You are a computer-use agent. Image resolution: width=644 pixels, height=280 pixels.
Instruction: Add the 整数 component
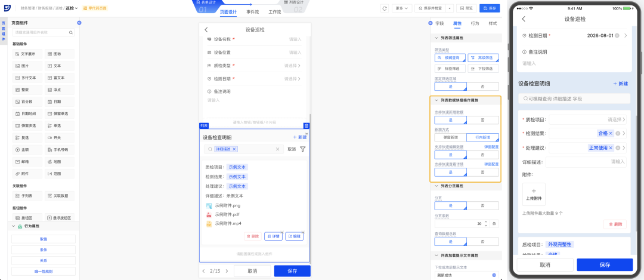click(27, 90)
